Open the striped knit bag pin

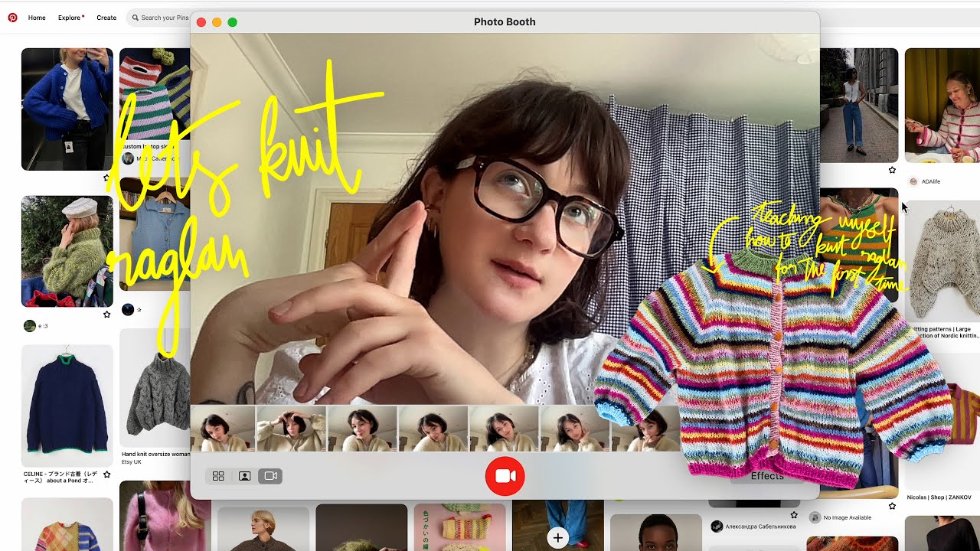pos(155,94)
